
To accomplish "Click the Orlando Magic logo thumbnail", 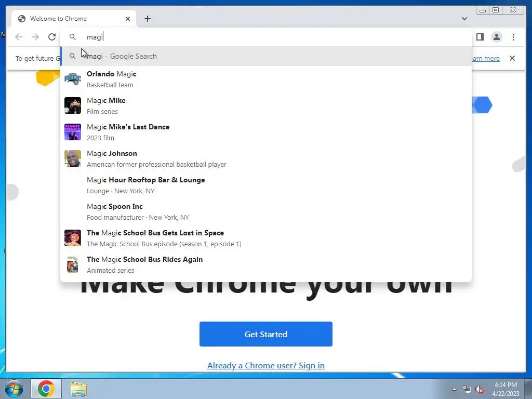I will click(x=73, y=79).
